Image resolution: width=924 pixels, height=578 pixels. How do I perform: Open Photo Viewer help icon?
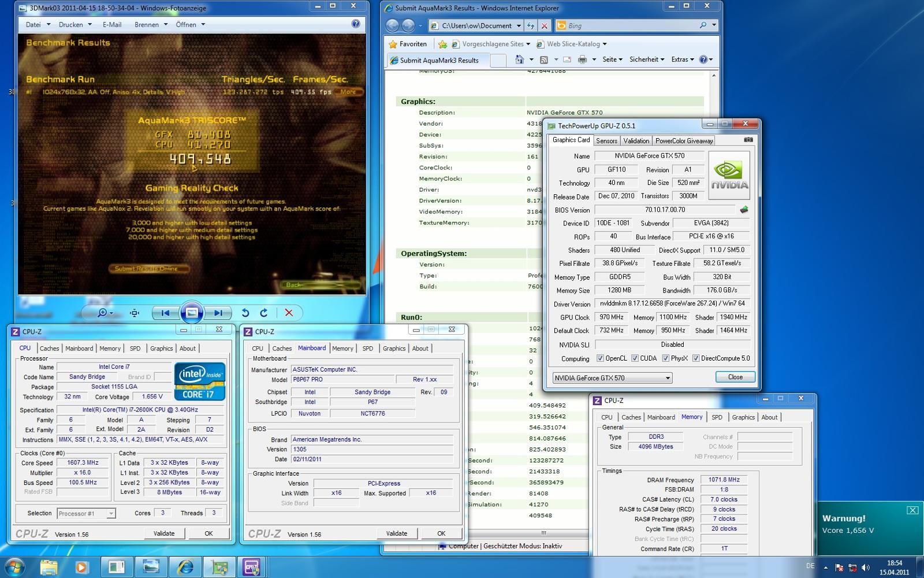pos(356,24)
